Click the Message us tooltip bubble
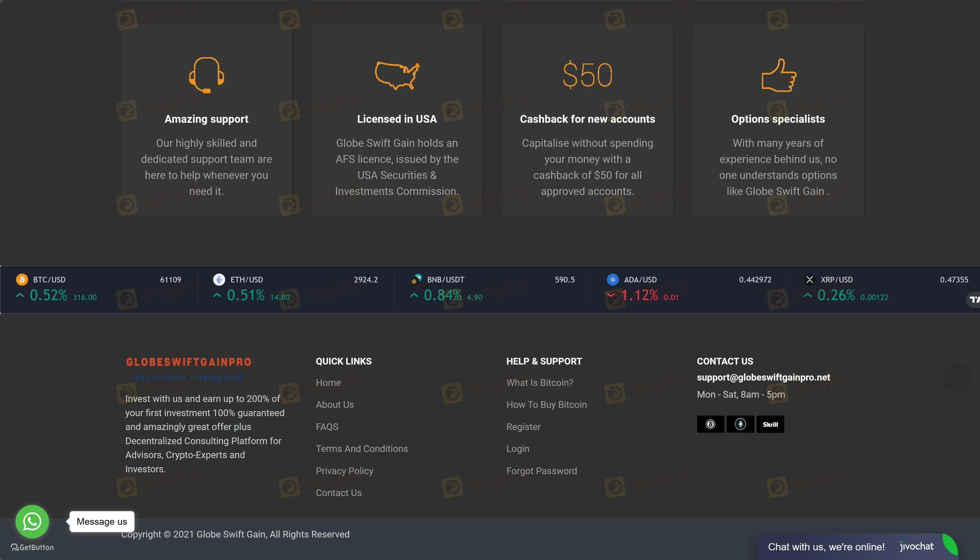 tap(102, 521)
